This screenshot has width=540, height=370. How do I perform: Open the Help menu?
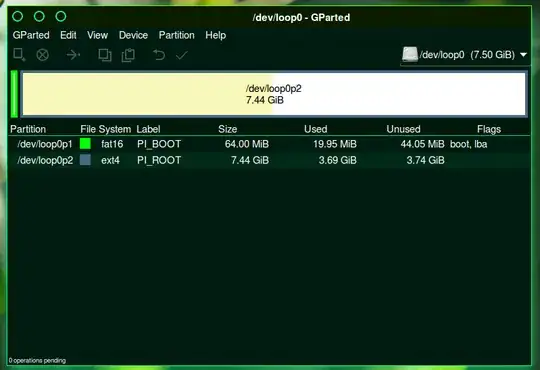point(216,35)
